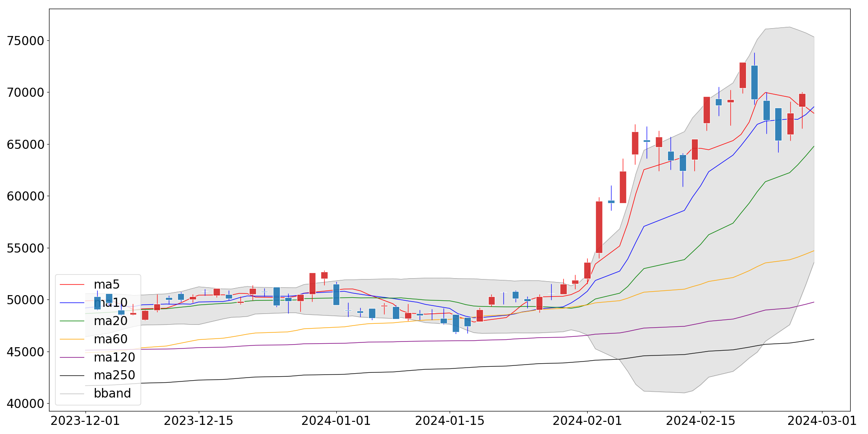Click the 60000 y-axis label
868x434 pixels.
[26, 196]
